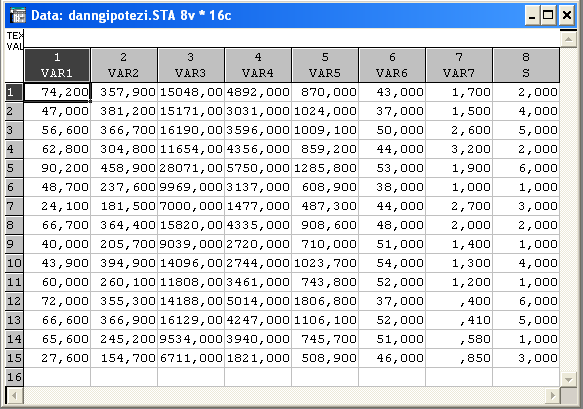Viewport: 583px width, 409px height.
Task: Select the VAR7 column header
Action: 459,65
